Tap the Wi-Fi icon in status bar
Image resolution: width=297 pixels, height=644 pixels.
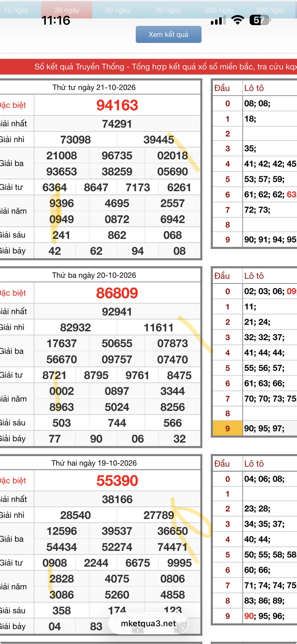[238, 20]
